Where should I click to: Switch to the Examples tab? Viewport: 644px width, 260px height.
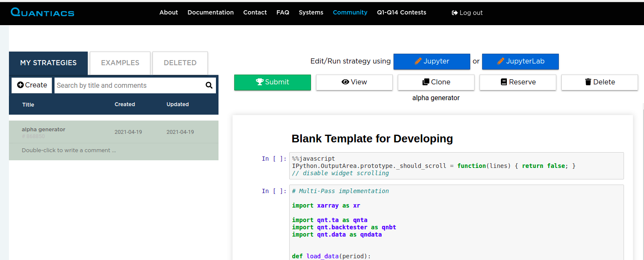[x=120, y=63]
